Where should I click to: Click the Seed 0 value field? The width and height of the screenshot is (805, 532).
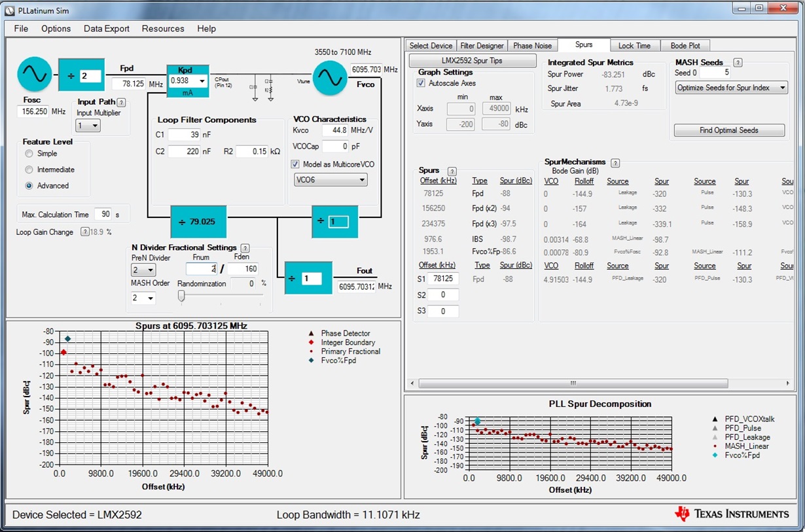point(715,73)
